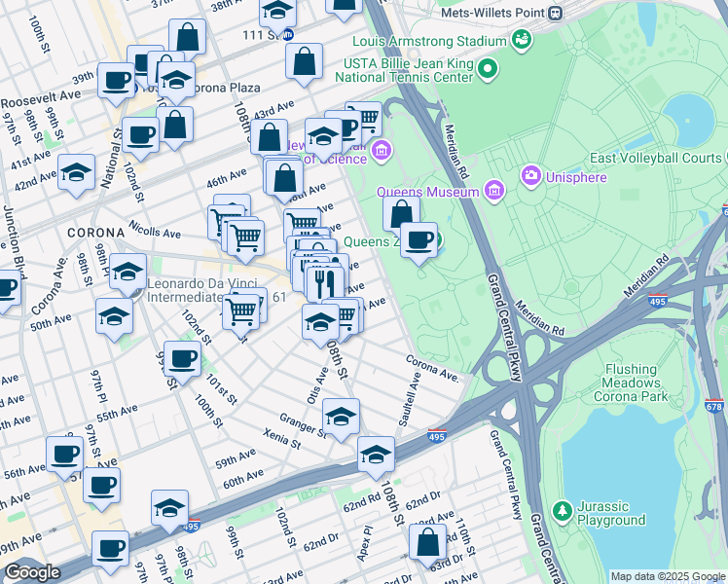Select the Jurassic Playground tree pin
The width and height of the screenshot is (728, 584).
[563, 512]
